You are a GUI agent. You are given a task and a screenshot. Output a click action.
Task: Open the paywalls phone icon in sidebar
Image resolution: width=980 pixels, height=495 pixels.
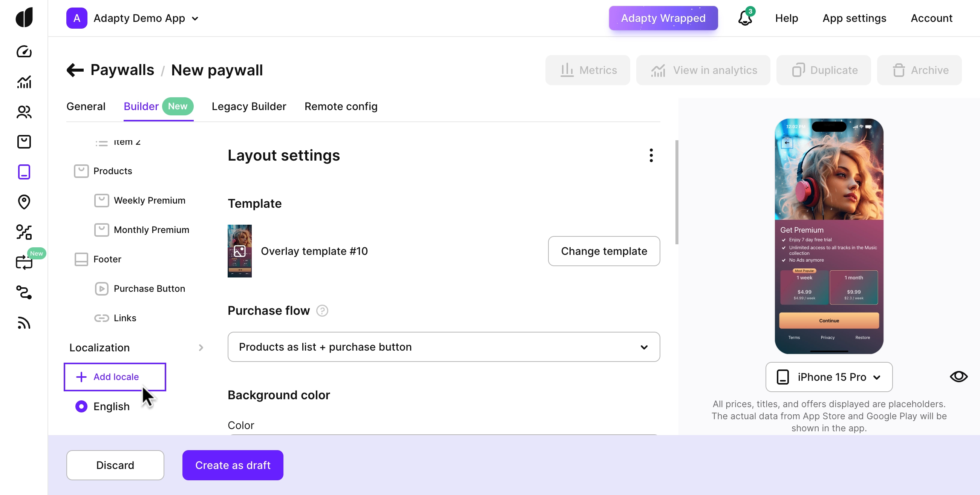pos(24,172)
